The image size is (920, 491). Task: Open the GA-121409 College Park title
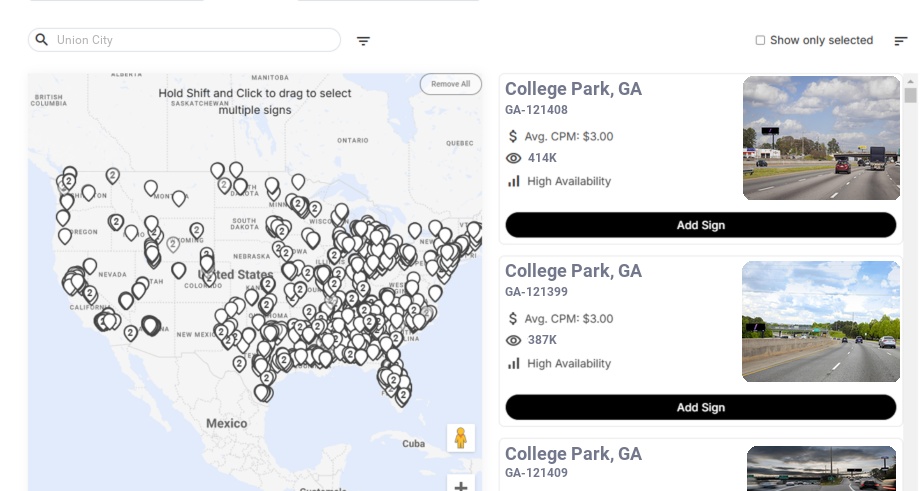[x=573, y=454]
